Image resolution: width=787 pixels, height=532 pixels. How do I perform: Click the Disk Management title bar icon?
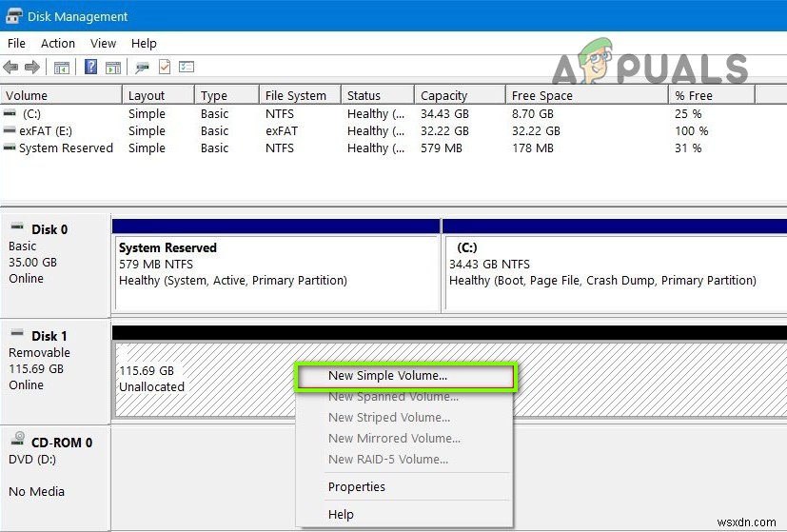pyautogui.click(x=13, y=16)
